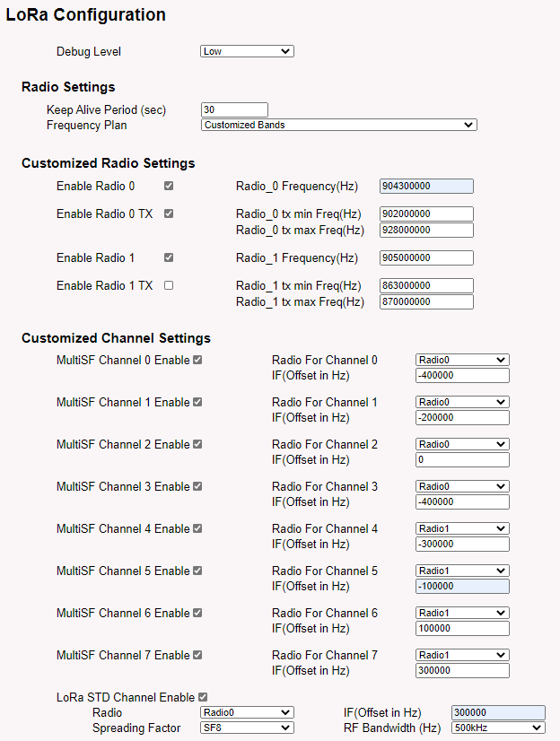Toggle the Enable Radio 0 checkbox
560x741 pixels.
[169, 187]
